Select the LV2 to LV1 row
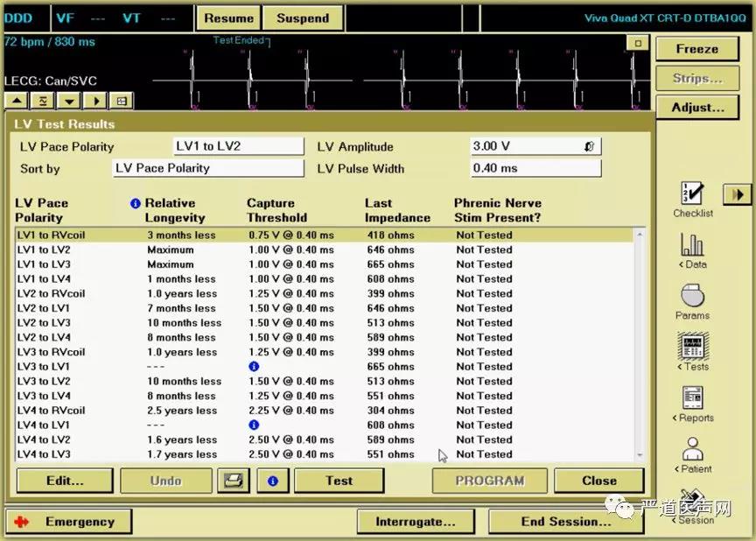Screen dimensions: 756x541 click(325, 308)
